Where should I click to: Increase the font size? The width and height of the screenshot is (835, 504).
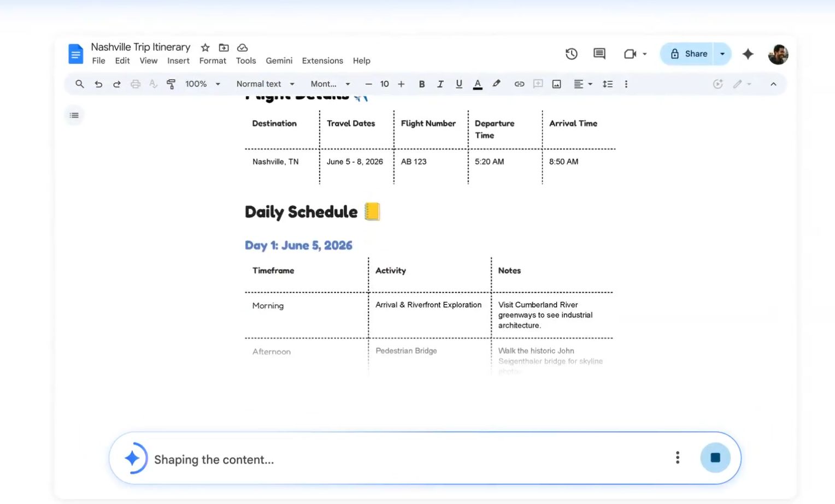pyautogui.click(x=401, y=84)
